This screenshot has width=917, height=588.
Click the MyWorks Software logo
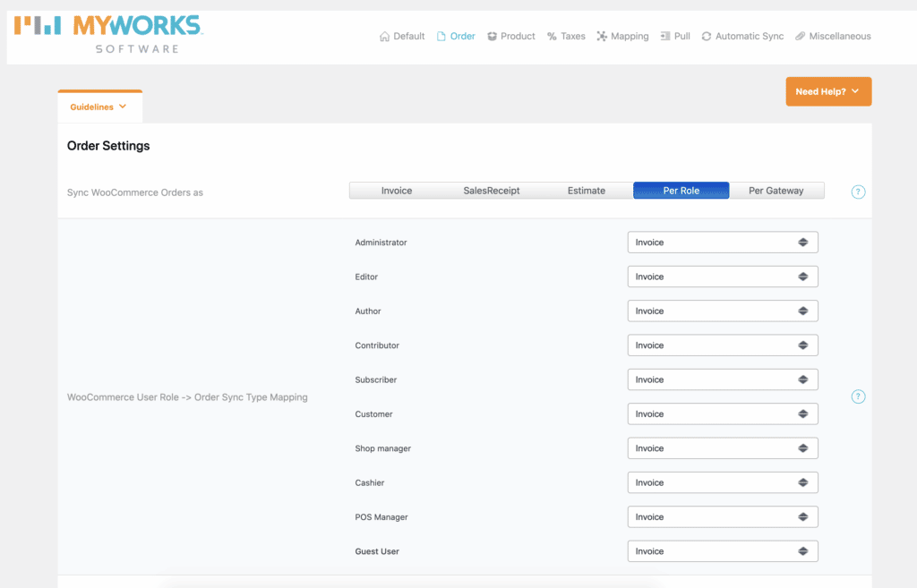[x=107, y=34]
